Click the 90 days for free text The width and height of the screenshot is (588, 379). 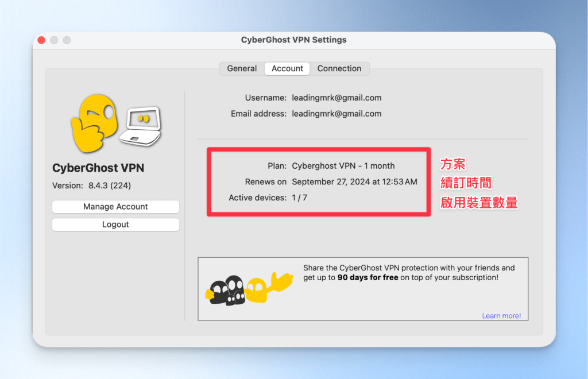tap(367, 277)
